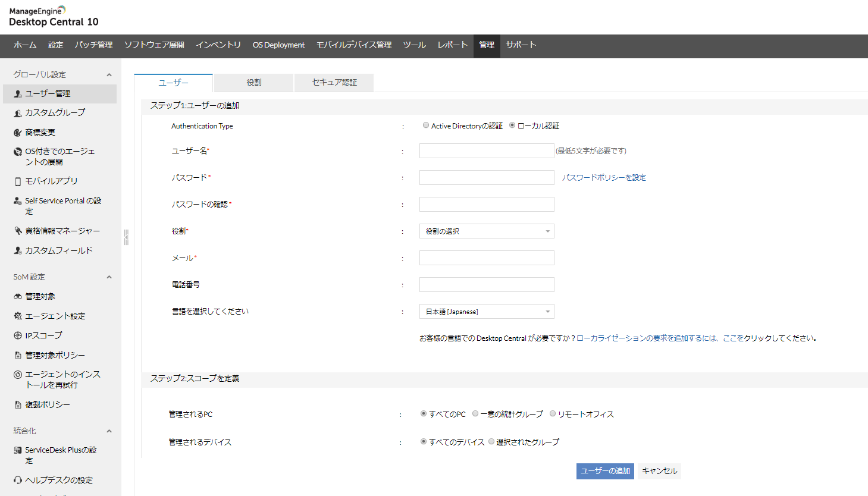This screenshot has width=868, height=496.
Task: Open the 日本語 [Japanese] language dropdown
Action: [487, 312]
